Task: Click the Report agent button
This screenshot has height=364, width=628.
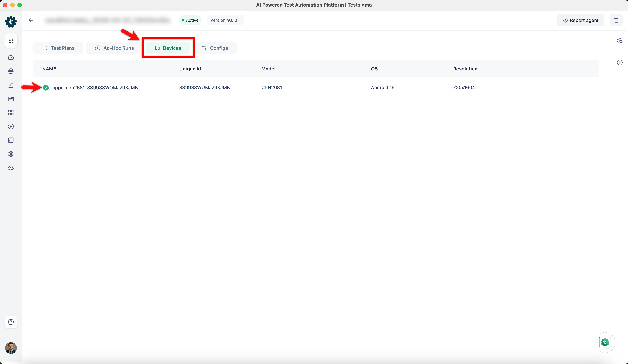Action: [x=580, y=20]
